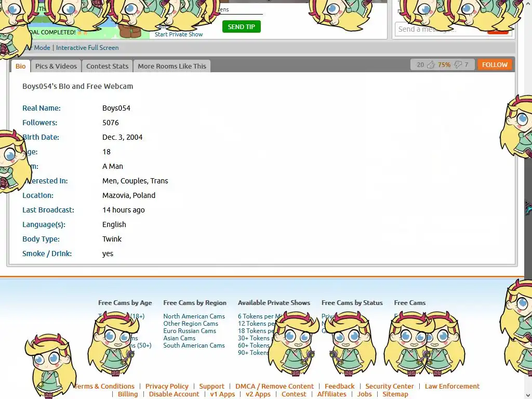Open the Contest footer link
Screen dimensions: 532x399
(294, 394)
